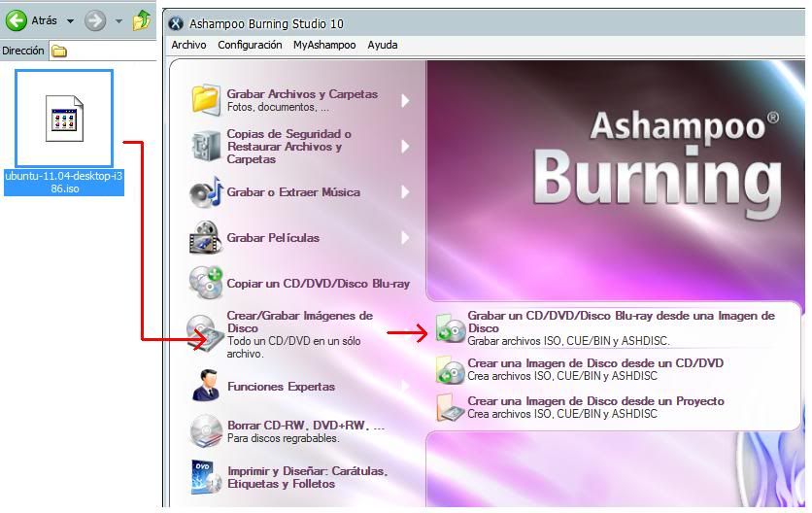
Task: Click the Copiar un CD/DVD discs icon
Action: (206, 283)
